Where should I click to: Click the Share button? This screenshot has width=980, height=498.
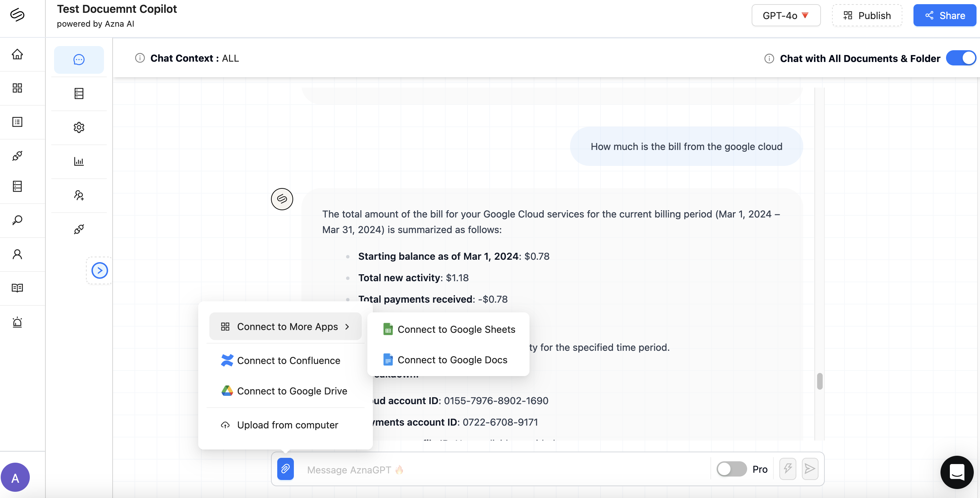pos(944,16)
